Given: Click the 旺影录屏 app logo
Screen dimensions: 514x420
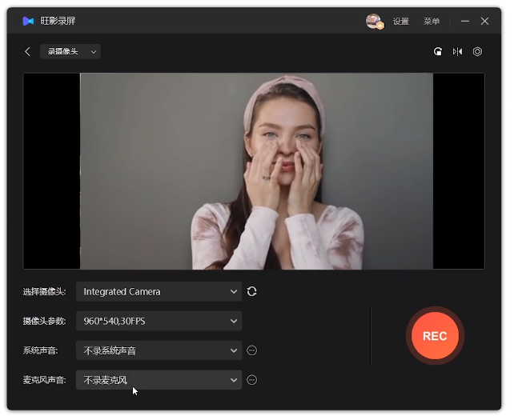Looking at the screenshot, I should (28, 22).
